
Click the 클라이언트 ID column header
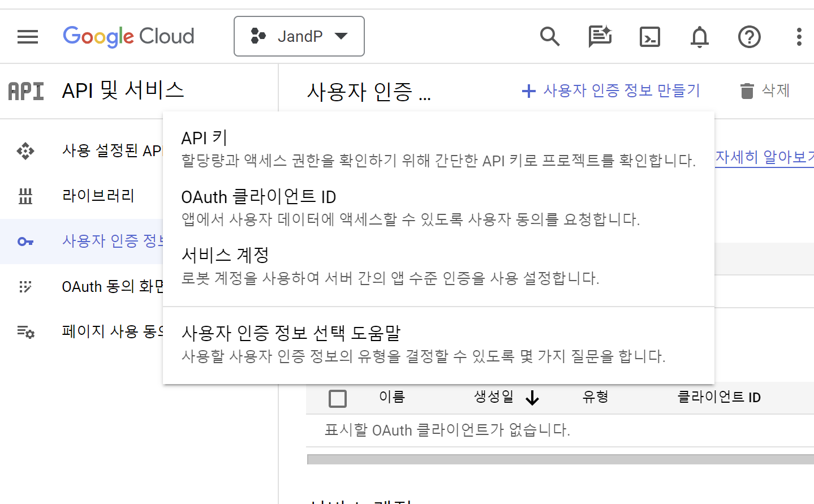[x=719, y=397]
